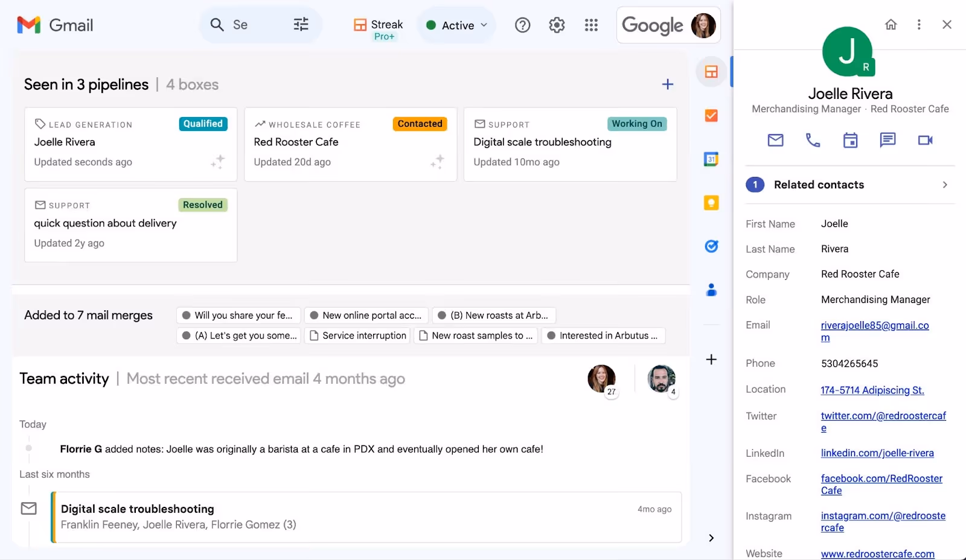This screenshot has height=560, width=966.
Task: Open the twitter.com/@redroostercafe link
Action: click(883, 422)
